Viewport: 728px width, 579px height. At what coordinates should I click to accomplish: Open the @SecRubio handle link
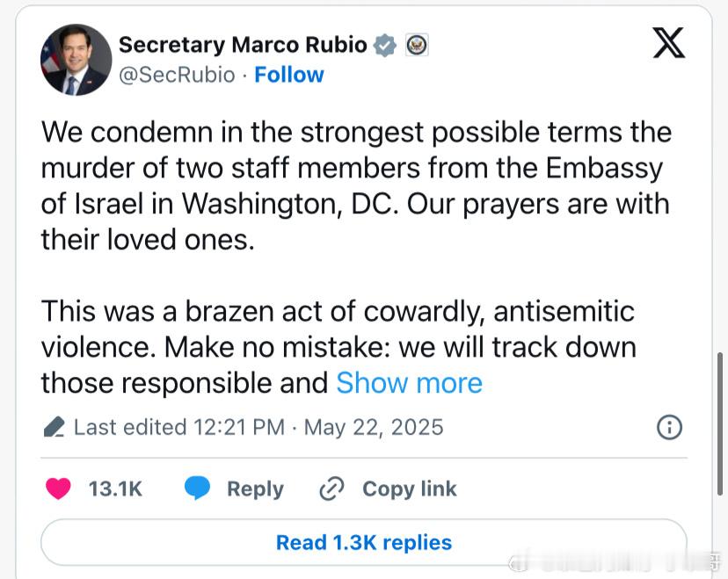(x=177, y=76)
